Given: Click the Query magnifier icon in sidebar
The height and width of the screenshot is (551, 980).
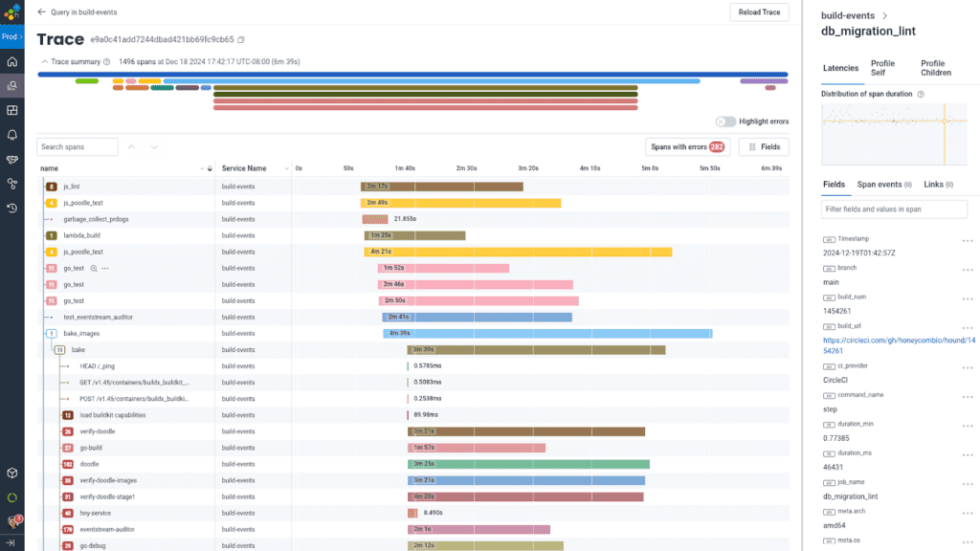Looking at the screenshot, I should coord(12,86).
